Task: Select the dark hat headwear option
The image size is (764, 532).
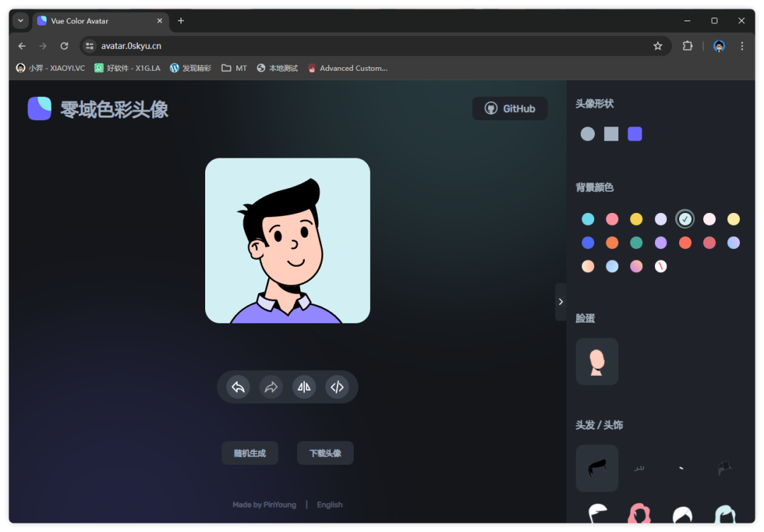Action: point(724,468)
